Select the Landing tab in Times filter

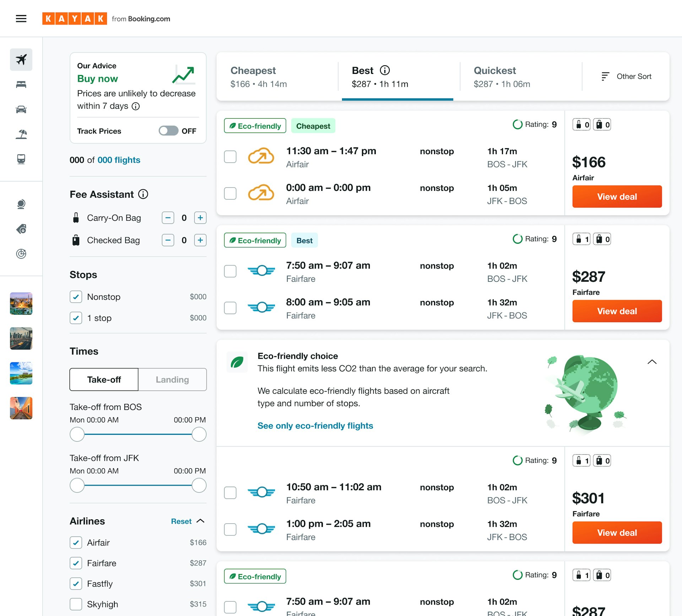pyautogui.click(x=172, y=379)
